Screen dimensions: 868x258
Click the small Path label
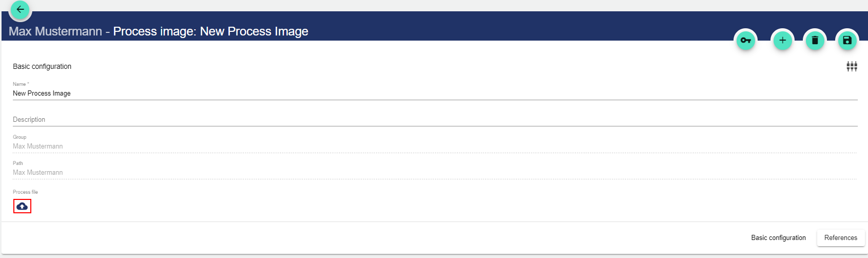click(x=18, y=163)
